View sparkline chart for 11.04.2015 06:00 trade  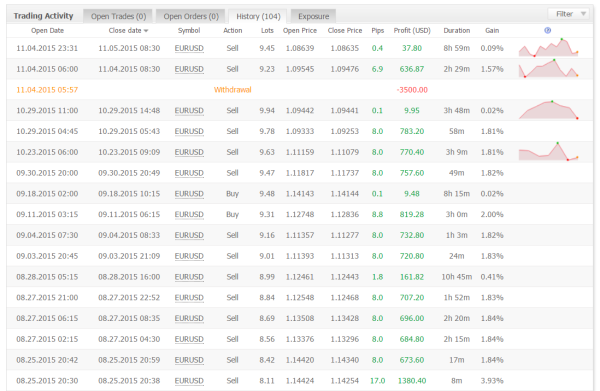548,69
